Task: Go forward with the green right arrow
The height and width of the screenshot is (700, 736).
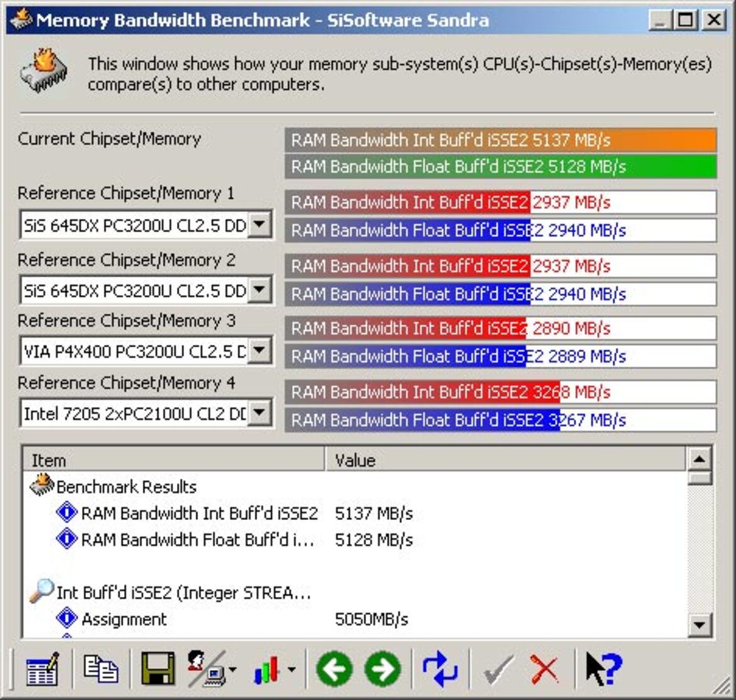Action: coord(383,669)
